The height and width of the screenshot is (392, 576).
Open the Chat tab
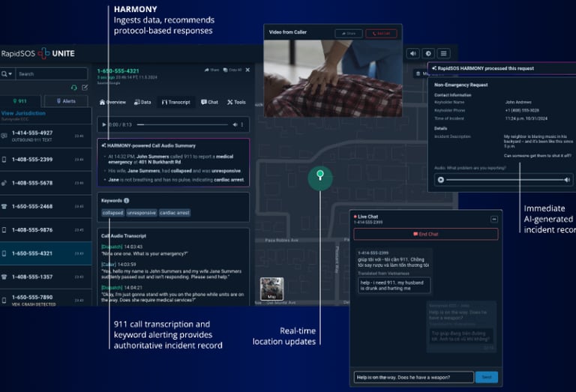pos(209,102)
